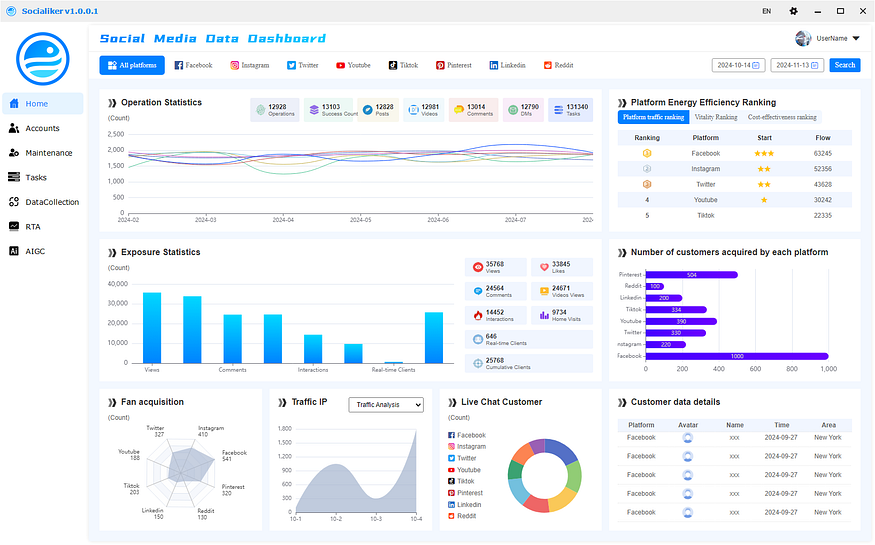
Task: Filter by the Instagram platform tab
Action: [250, 65]
